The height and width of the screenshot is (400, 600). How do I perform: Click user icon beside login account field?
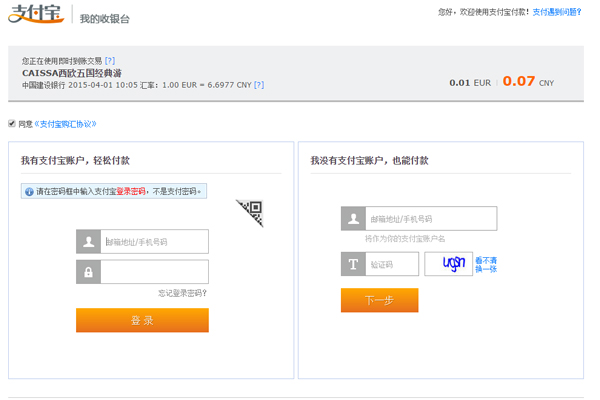point(88,242)
